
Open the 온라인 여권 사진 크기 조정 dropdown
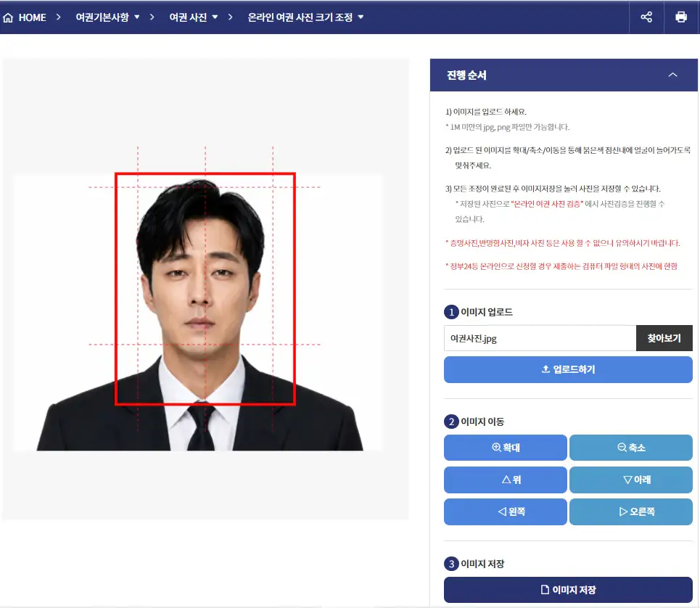point(305,17)
